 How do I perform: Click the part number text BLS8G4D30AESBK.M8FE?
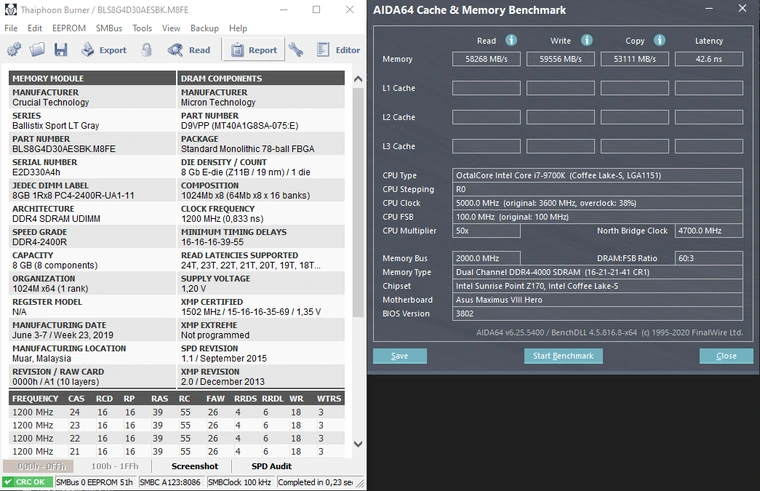(x=63, y=149)
